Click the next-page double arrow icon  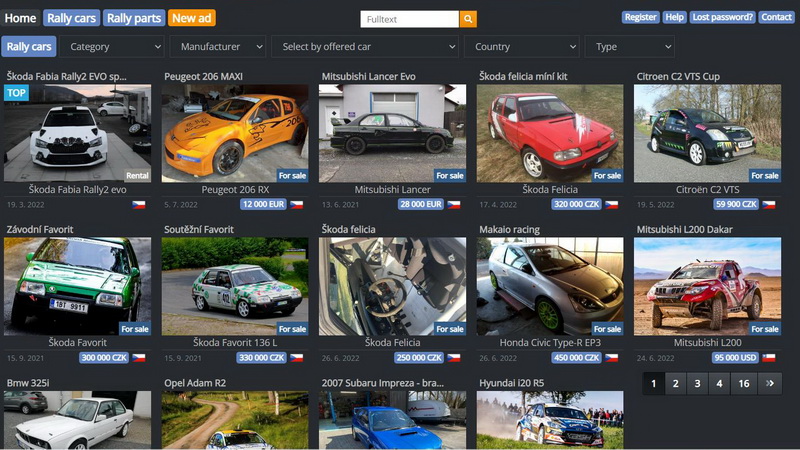click(772, 383)
